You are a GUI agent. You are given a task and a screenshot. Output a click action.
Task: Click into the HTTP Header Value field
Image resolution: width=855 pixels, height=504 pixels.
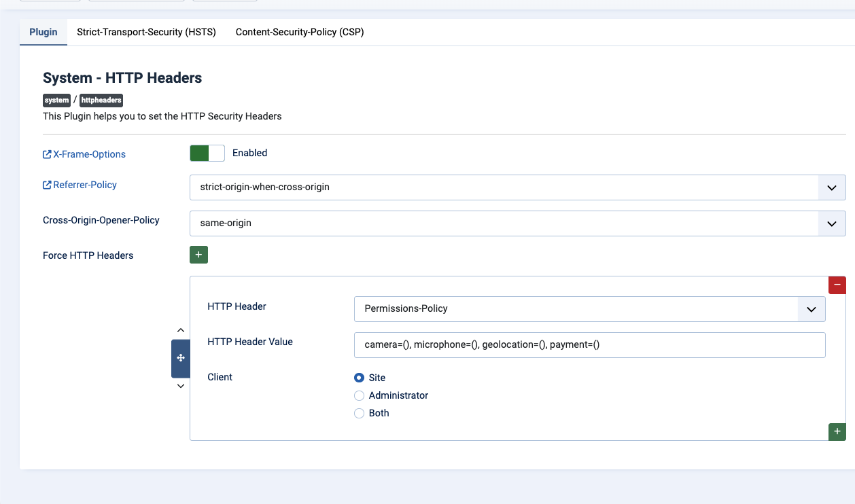[589, 344]
